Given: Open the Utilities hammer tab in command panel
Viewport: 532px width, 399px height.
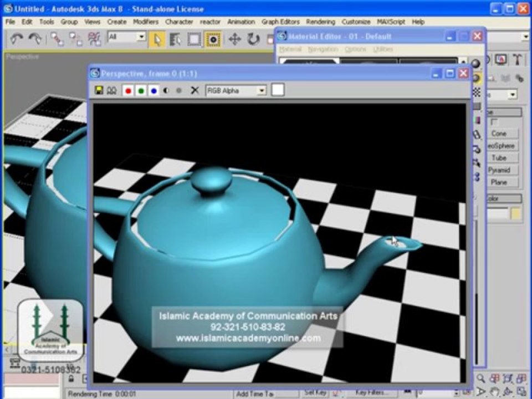Looking at the screenshot, I should tap(517, 60).
